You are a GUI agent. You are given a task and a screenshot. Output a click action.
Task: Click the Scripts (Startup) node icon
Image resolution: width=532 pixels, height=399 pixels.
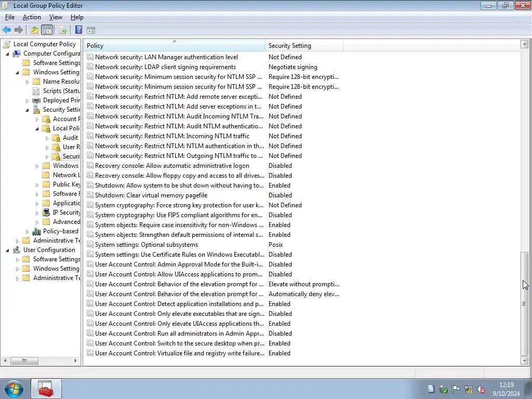point(36,91)
